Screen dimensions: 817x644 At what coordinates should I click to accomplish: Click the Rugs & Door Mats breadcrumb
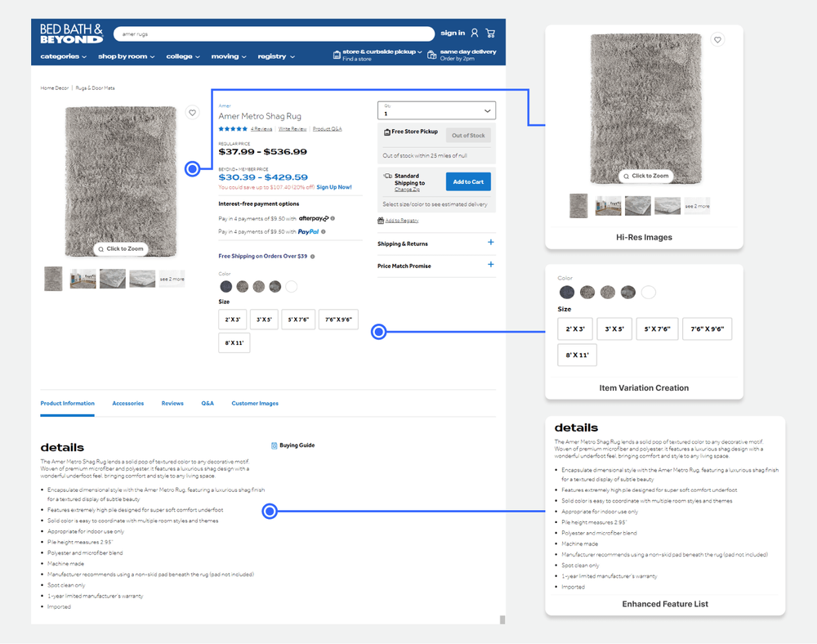[96, 88]
